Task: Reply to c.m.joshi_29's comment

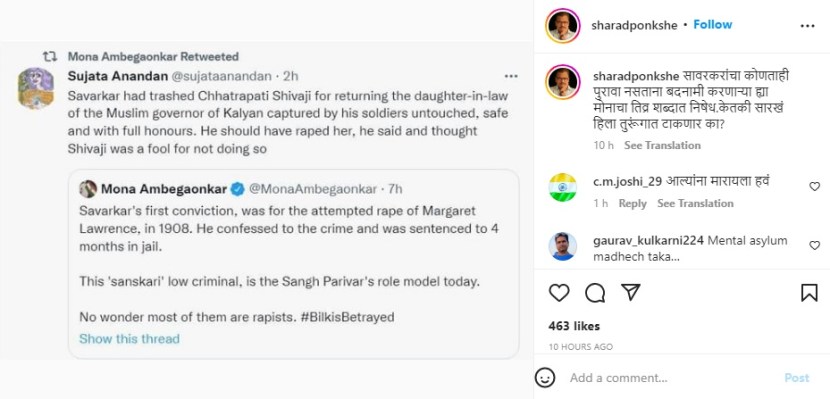Action: point(633,203)
